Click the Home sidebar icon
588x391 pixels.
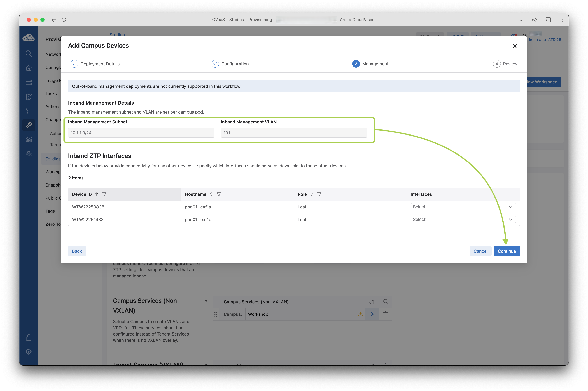(x=29, y=68)
